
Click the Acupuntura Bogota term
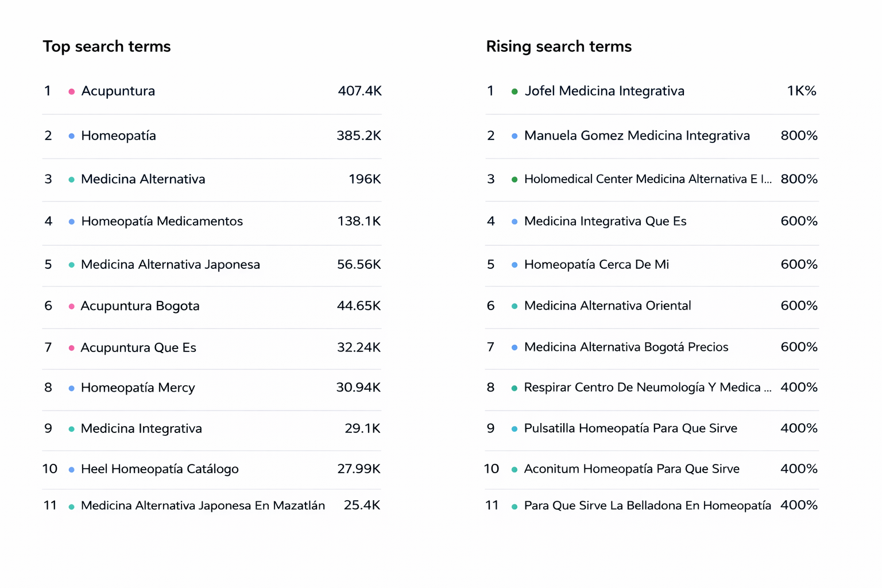tap(140, 306)
